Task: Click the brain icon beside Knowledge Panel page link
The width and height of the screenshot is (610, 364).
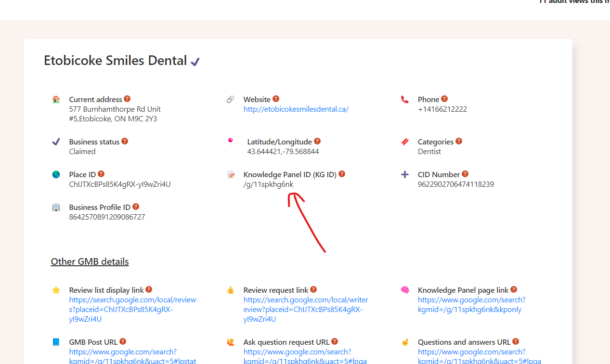Action: [x=404, y=289]
